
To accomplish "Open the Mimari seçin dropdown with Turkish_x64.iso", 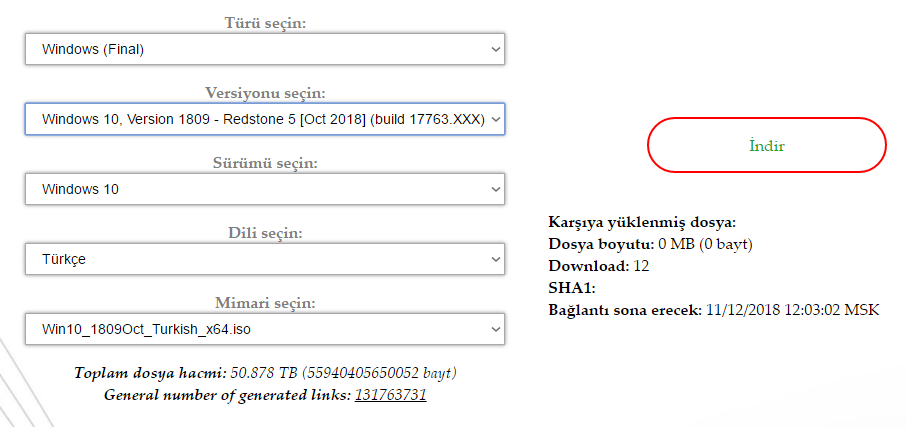I will tap(265, 329).
